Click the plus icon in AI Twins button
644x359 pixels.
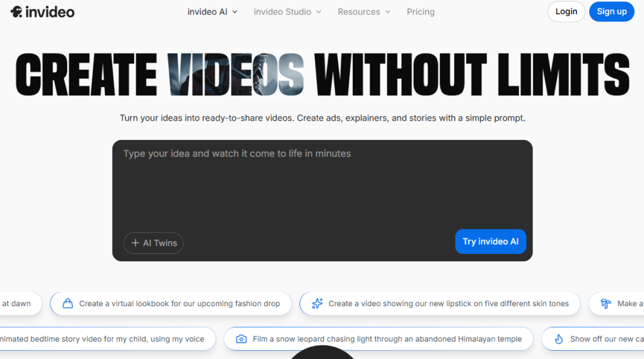[135, 243]
